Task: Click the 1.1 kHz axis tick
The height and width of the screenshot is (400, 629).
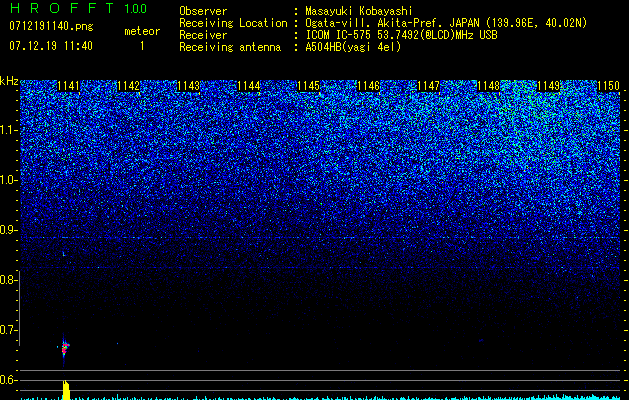Action: click(x=9, y=130)
